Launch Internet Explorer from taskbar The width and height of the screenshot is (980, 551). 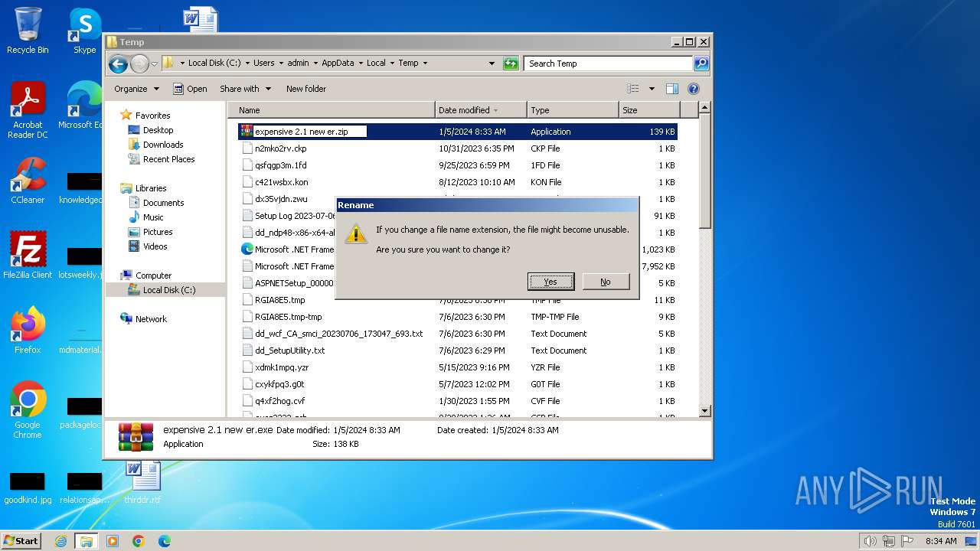point(60,541)
